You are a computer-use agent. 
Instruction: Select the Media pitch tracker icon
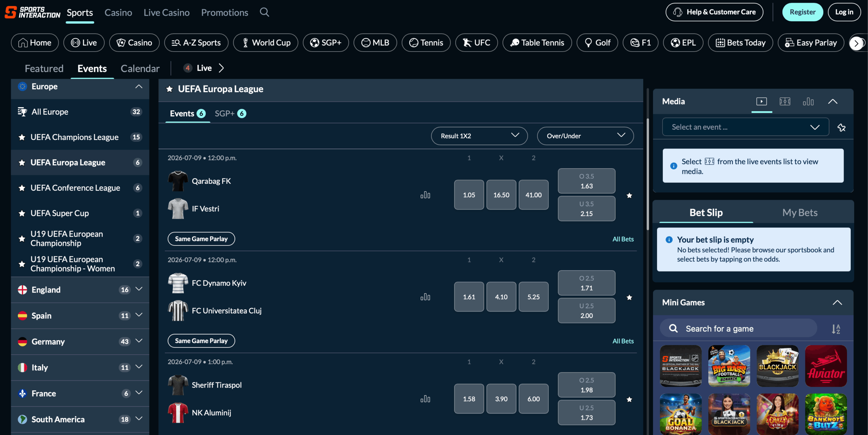[785, 101]
